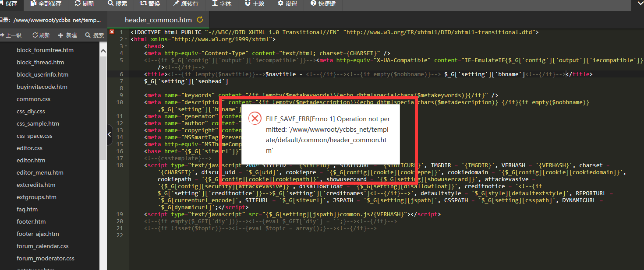Viewport: 644px width, 270px height.
Task: Open footer_ajax.htm
Action: 38,234
